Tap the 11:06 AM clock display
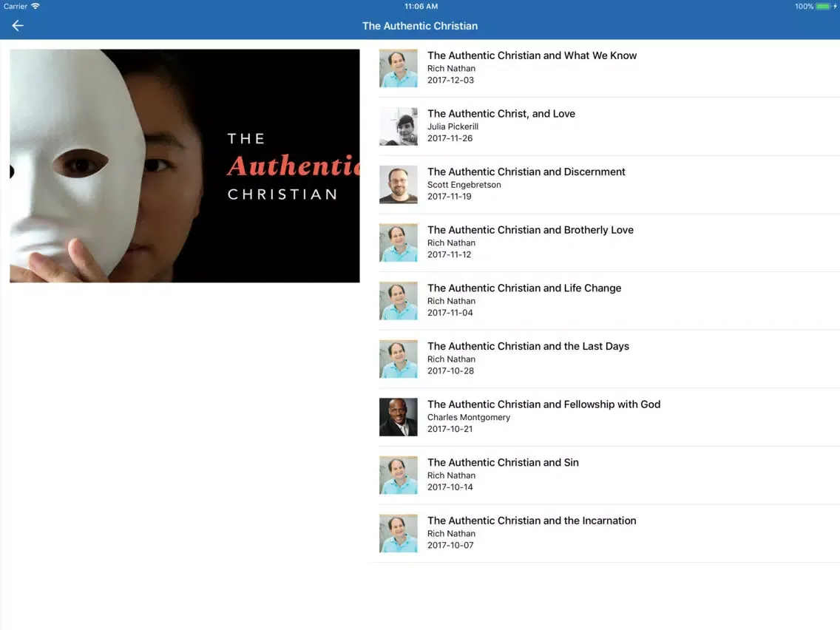Screen dimensions: 840x630 pos(420,5)
